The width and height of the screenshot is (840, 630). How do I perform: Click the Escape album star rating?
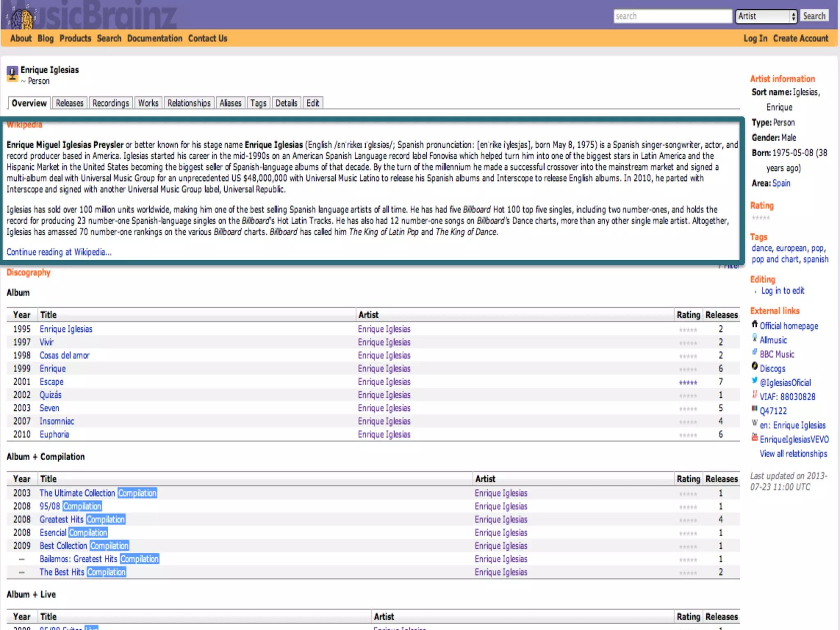688,383
